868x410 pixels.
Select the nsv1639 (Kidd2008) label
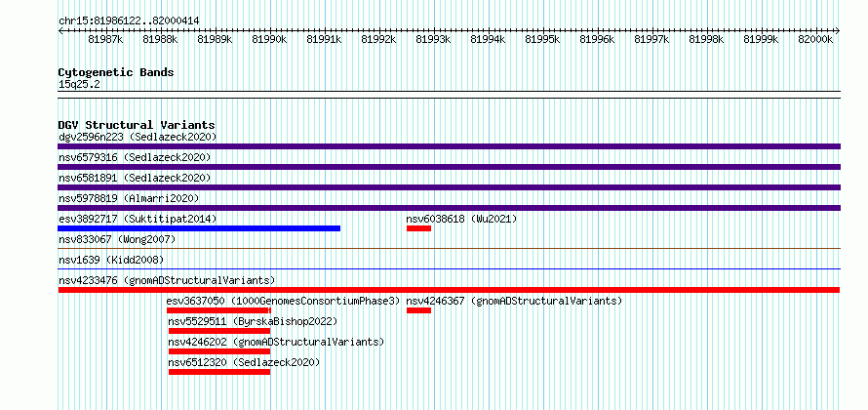click(x=111, y=260)
